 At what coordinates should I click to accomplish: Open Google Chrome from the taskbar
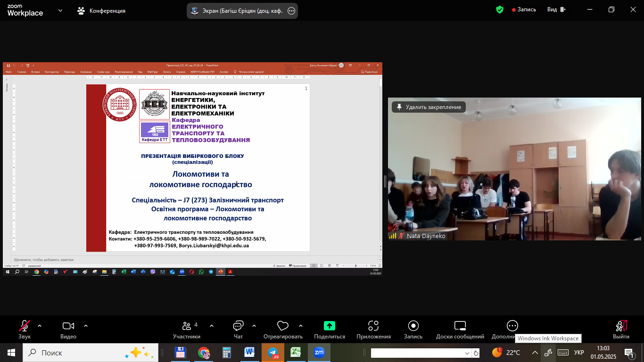pyautogui.click(x=204, y=353)
